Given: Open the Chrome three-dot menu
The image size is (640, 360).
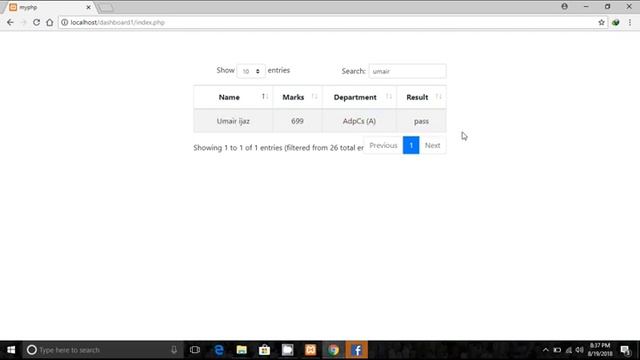Looking at the screenshot, I should 630,22.
